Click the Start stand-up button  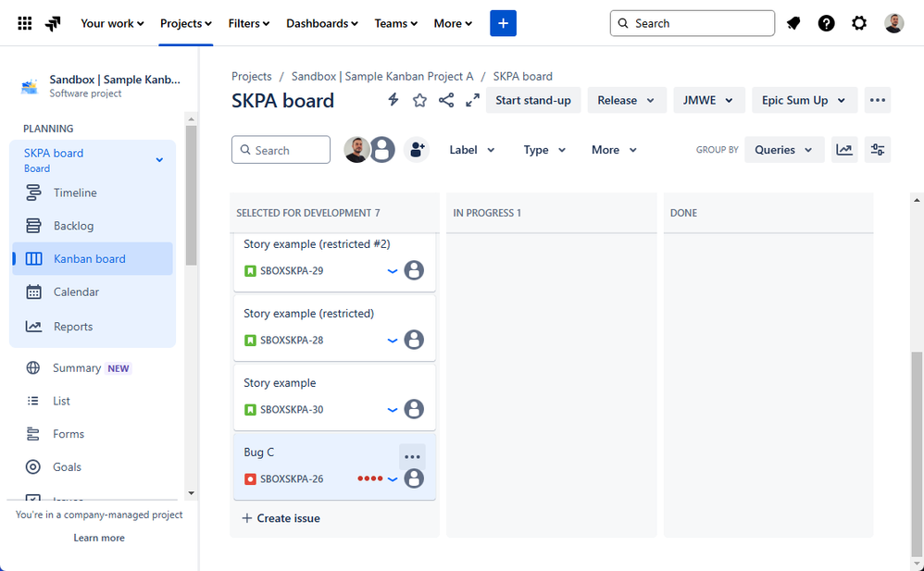533,100
